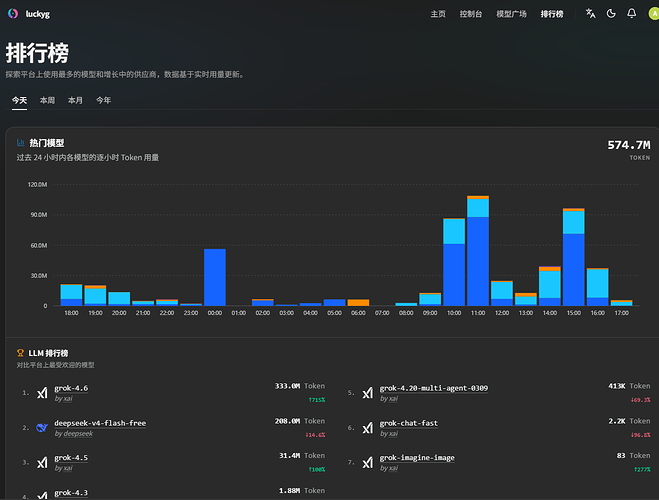
Task: Click the orange 06:00 chart bar
Action: [x=358, y=303]
